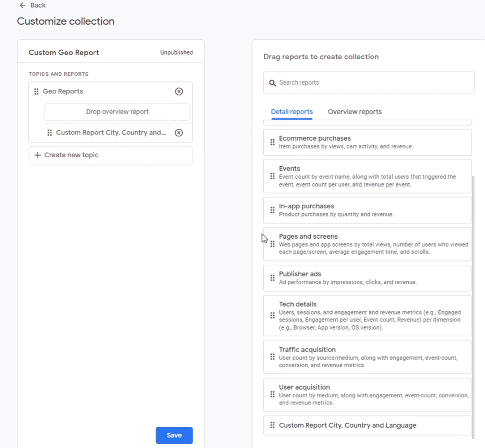Click the drag handle next to Publisher ads
Viewport: 485px width, 448px height.
click(272, 278)
